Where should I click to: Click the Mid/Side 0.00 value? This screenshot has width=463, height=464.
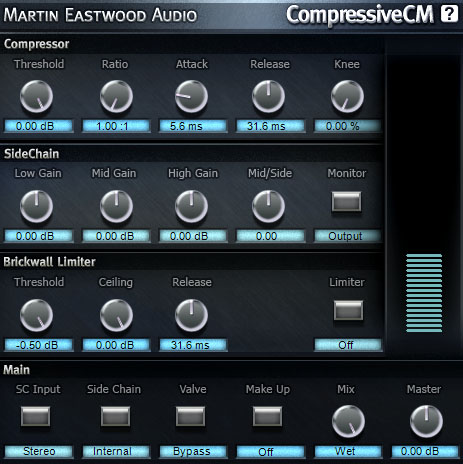tap(270, 236)
